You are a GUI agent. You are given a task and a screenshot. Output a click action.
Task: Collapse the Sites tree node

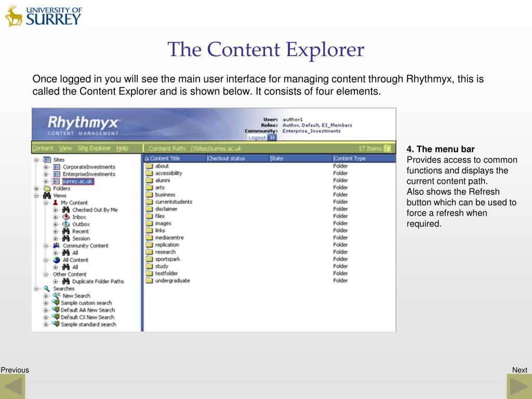(36, 160)
